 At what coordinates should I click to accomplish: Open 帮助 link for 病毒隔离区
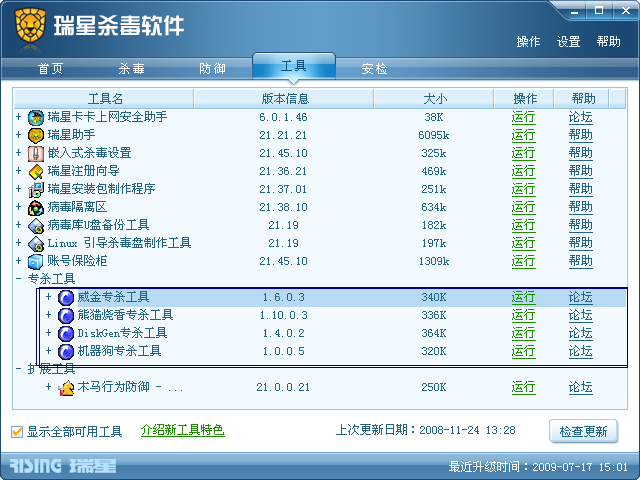point(580,207)
